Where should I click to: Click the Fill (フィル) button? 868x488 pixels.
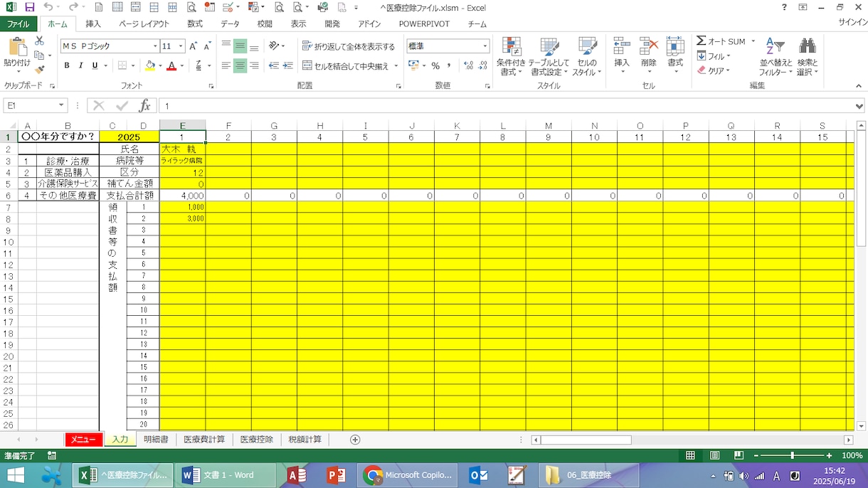713,56
